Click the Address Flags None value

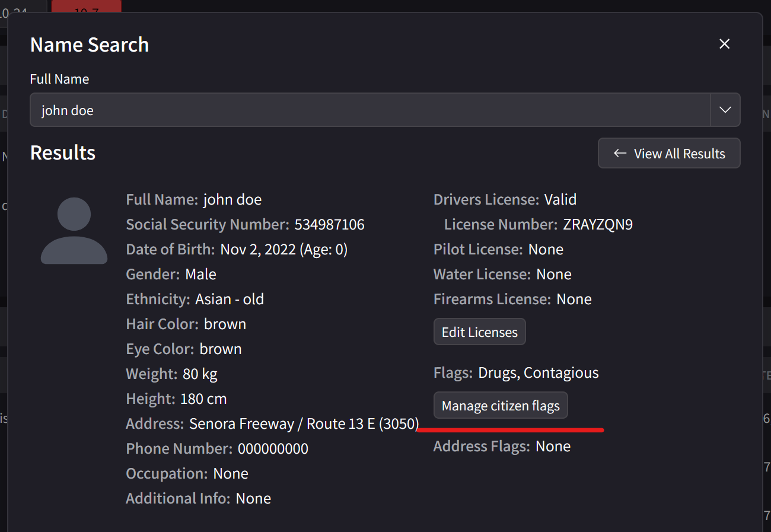[553, 446]
